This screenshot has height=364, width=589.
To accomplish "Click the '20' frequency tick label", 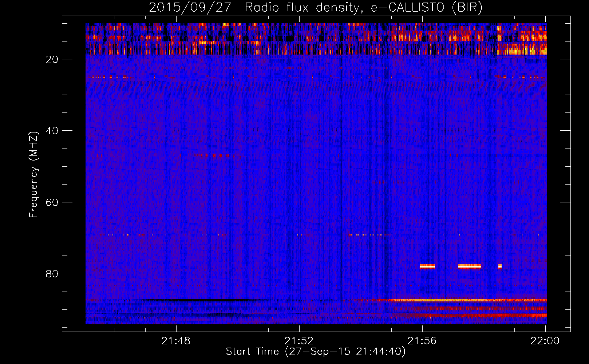I will (x=52, y=59).
